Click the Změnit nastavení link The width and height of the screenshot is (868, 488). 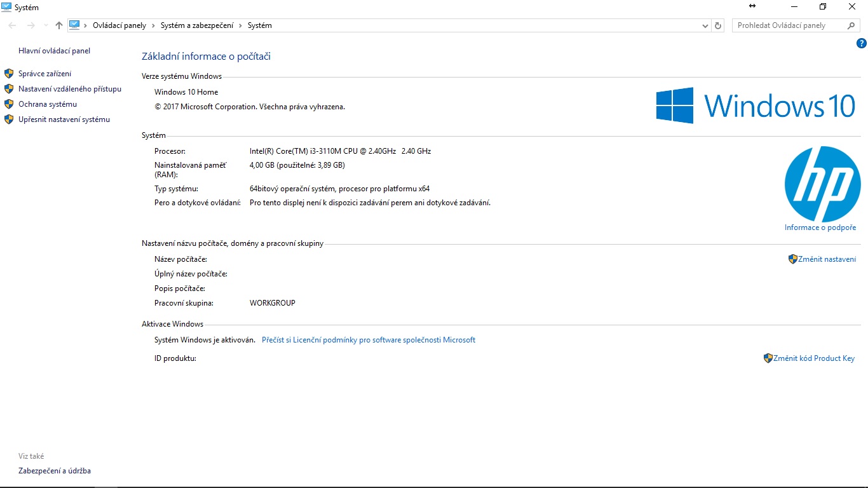827,259
